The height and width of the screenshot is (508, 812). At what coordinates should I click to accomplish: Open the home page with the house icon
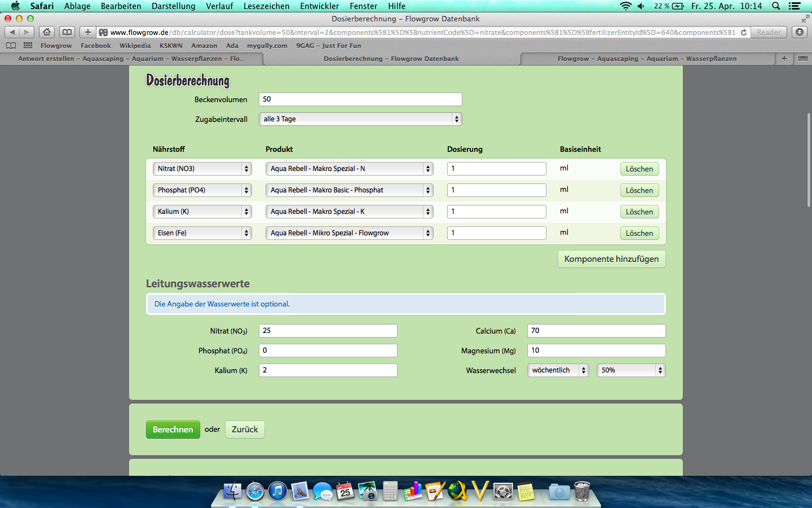click(47, 32)
